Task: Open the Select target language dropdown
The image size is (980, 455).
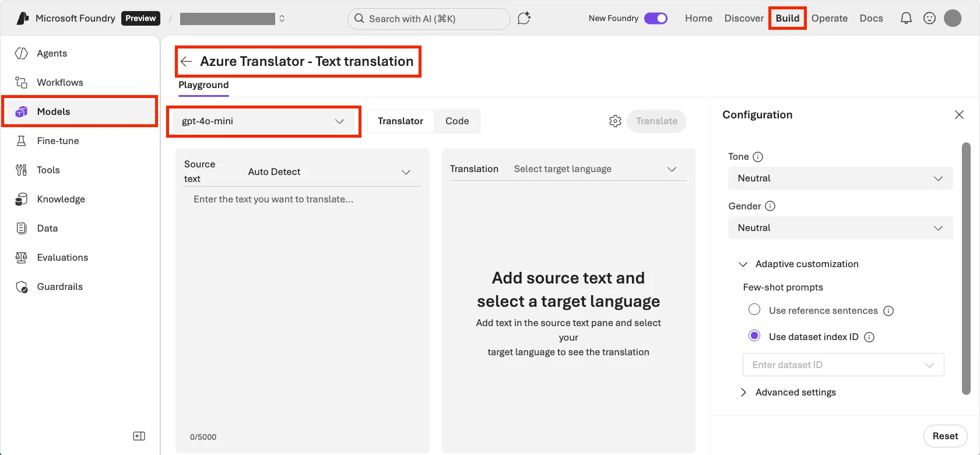Action: pyautogui.click(x=595, y=169)
